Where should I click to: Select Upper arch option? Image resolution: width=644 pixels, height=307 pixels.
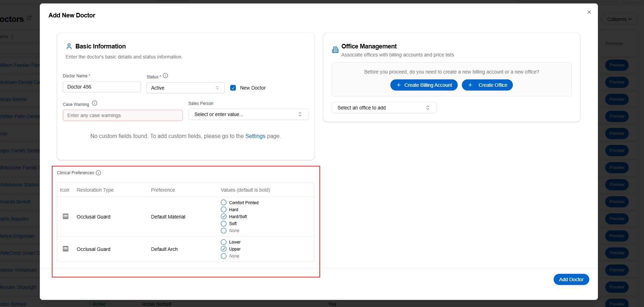pyautogui.click(x=224, y=249)
